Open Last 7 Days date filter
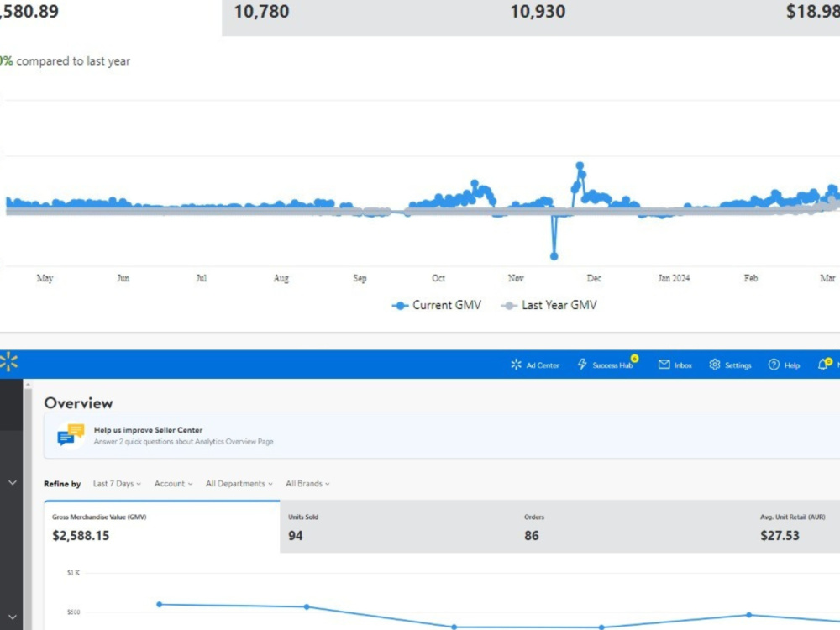Image resolution: width=840 pixels, height=630 pixels. click(x=117, y=483)
